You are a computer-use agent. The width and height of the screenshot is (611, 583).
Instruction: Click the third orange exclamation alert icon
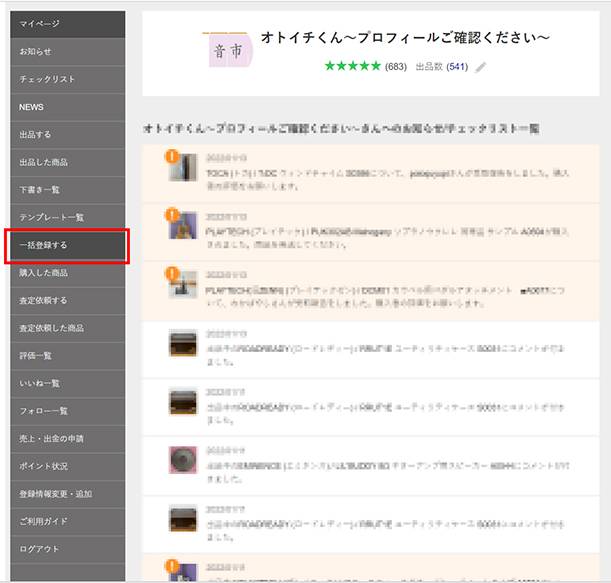172,274
